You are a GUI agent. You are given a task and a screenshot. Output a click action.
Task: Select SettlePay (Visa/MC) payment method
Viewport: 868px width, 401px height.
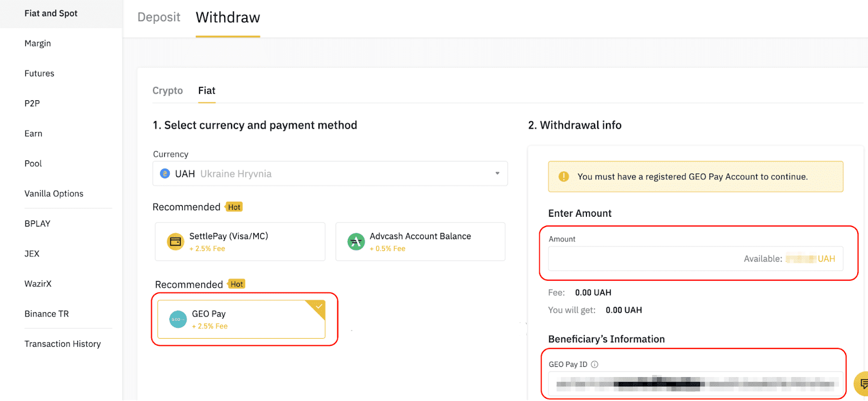[x=240, y=242]
